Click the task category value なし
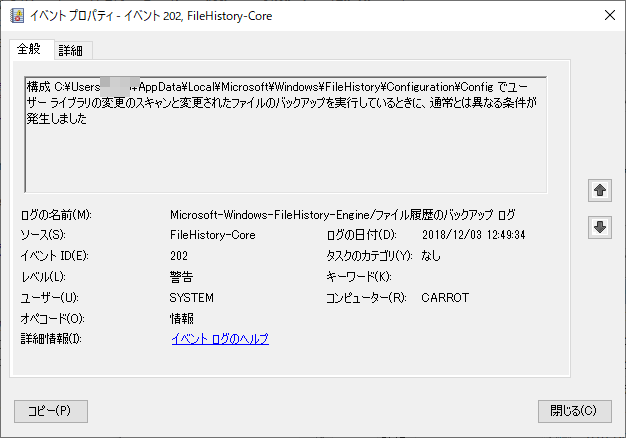 click(431, 256)
